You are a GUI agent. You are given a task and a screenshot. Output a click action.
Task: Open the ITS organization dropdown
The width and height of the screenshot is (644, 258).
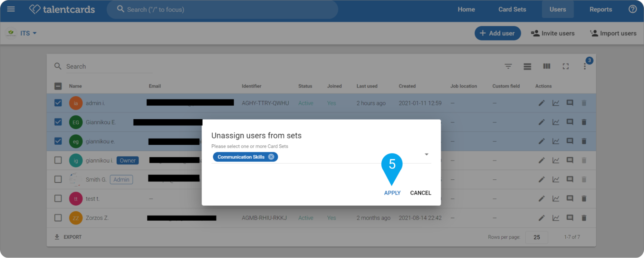28,33
